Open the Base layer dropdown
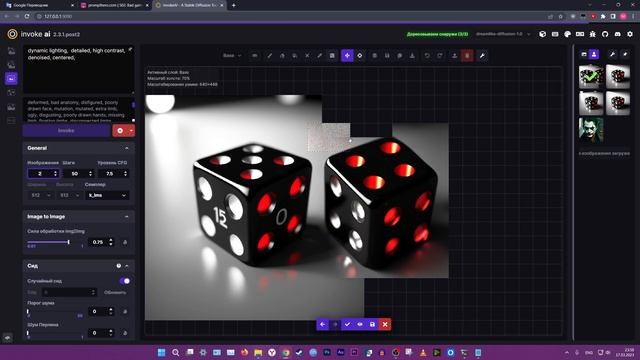 [x=232, y=56]
